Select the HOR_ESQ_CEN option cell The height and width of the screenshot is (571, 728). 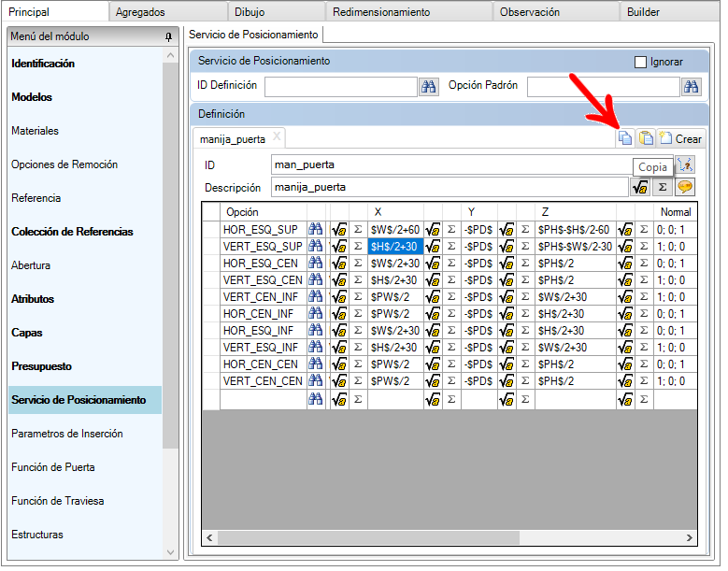point(263,264)
